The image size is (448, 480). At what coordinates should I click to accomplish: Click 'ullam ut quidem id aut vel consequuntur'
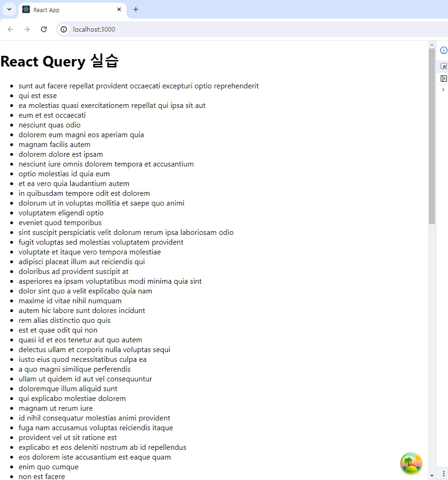click(x=86, y=379)
